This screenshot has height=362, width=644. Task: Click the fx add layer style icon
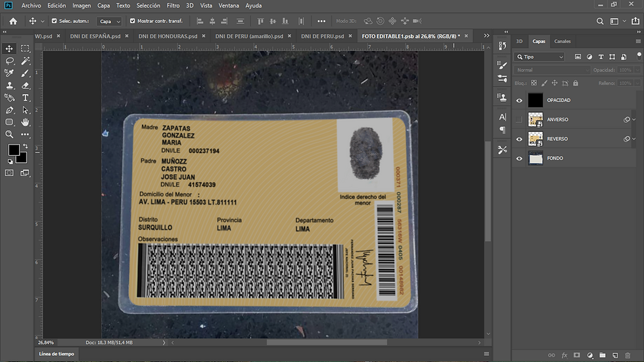564,355
